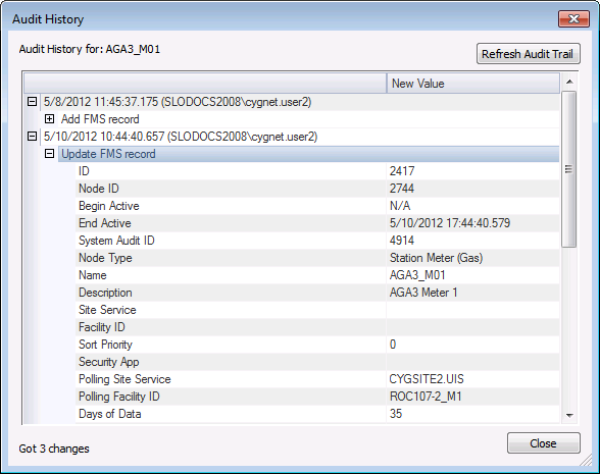Collapse the 5/8/2012 11:45:37.175 entry
Screen dimensions: 600x474
point(32,102)
